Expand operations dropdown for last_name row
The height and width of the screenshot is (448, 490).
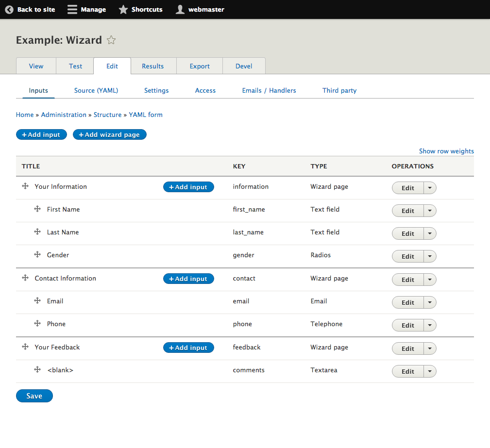coord(430,233)
